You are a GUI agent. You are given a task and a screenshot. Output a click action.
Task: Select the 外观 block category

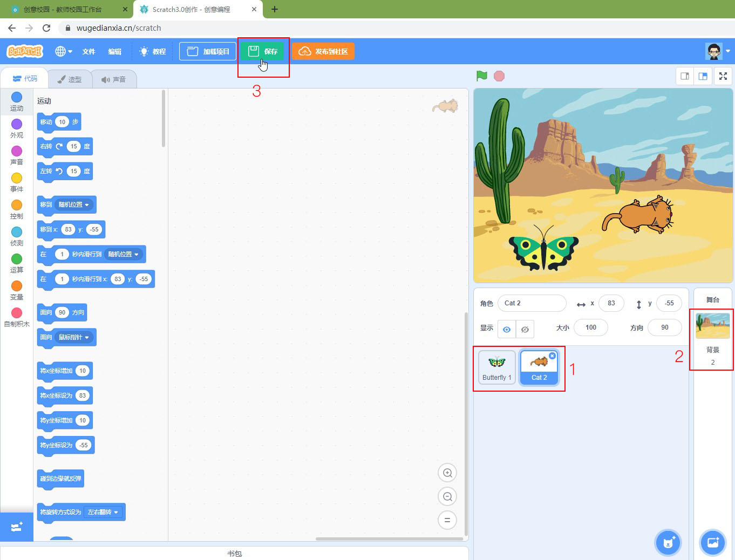click(x=17, y=128)
